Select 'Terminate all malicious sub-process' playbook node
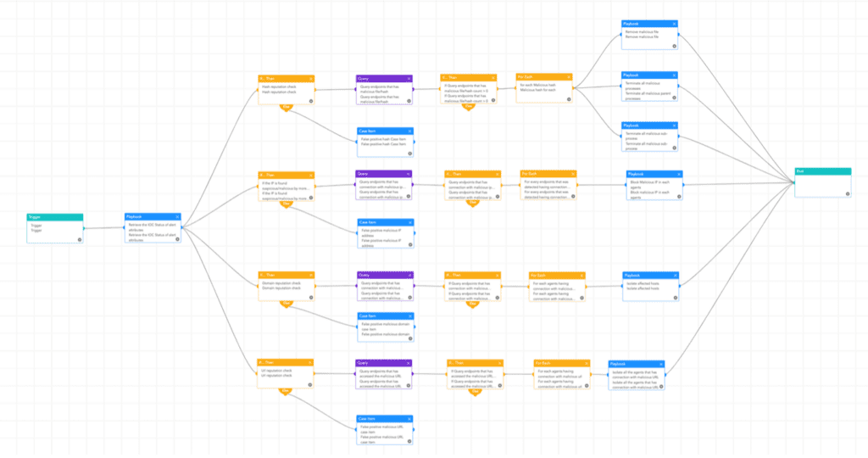 tap(649, 139)
